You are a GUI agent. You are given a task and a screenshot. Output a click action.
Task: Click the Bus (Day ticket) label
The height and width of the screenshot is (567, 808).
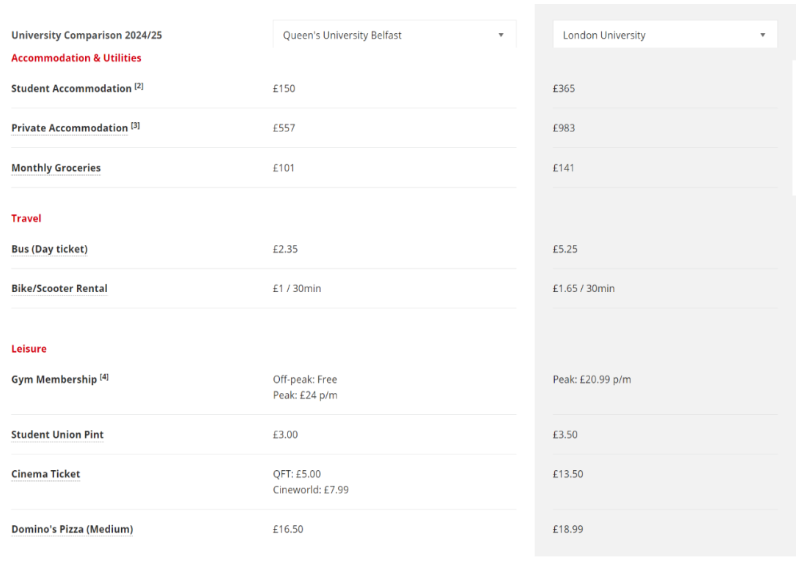[x=49, y=249]
